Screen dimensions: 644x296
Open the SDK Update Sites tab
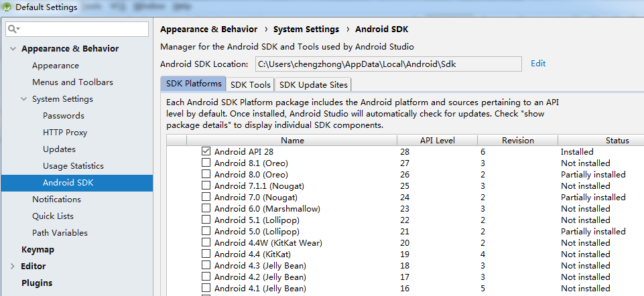[314, 85]
